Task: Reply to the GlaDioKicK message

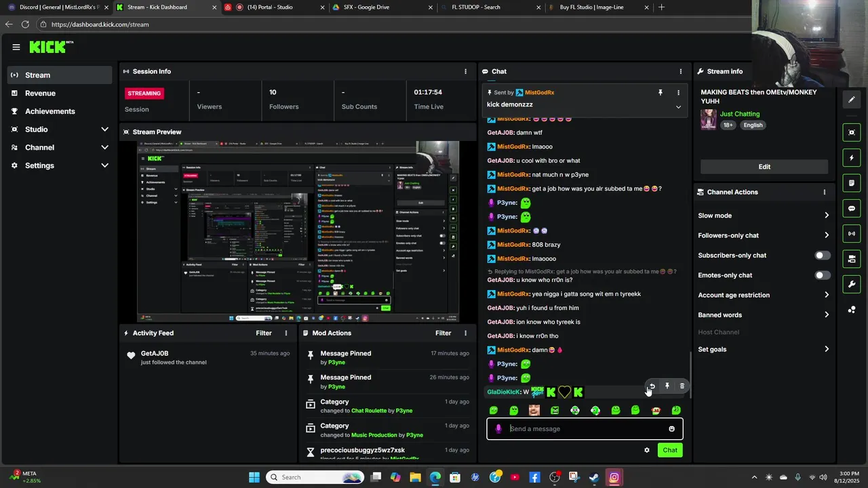Action: [652, 386]
